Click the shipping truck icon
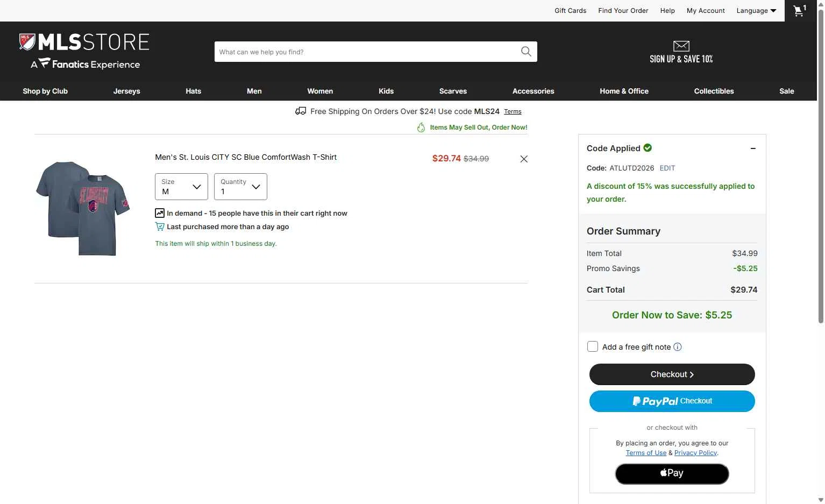This screenshot has width=825, height=504. click(x=301, y=111)
